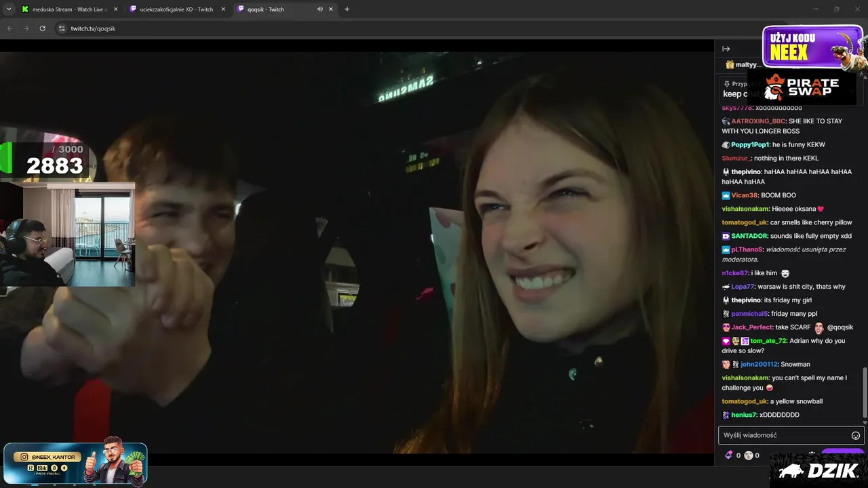Click 'BOOM BOO' chat message text
The image size is (868, 488).
778,196
